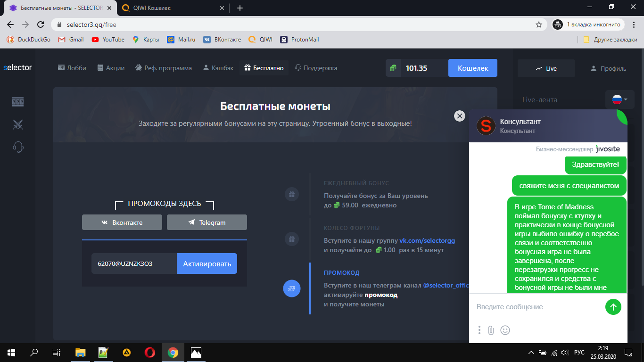Click the Активировать button

coord(207,263)
